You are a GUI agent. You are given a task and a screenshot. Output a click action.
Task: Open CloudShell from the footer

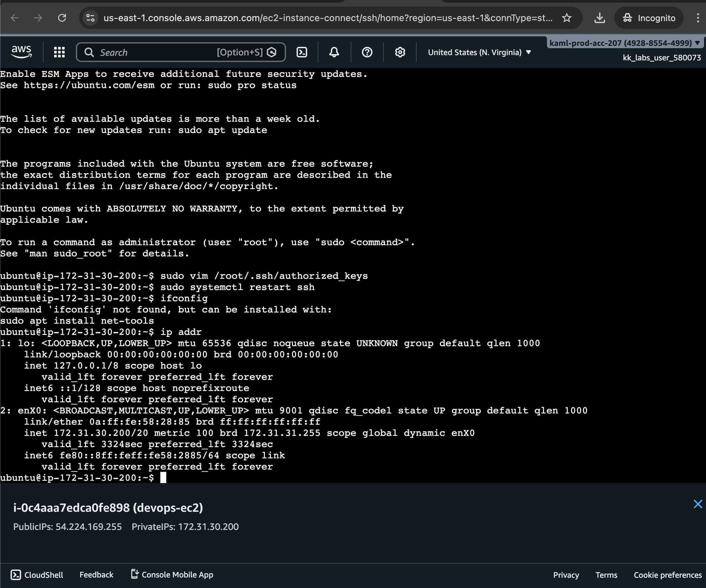37,575
